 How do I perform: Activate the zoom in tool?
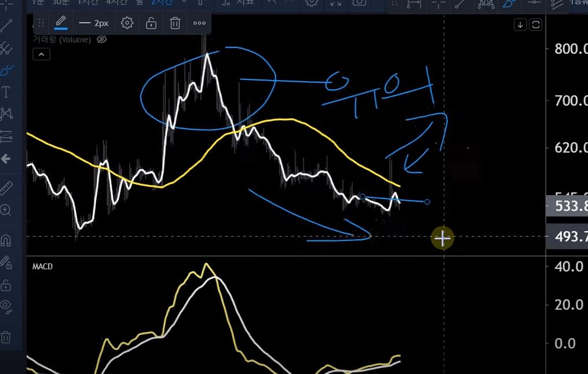coord(6,210)
